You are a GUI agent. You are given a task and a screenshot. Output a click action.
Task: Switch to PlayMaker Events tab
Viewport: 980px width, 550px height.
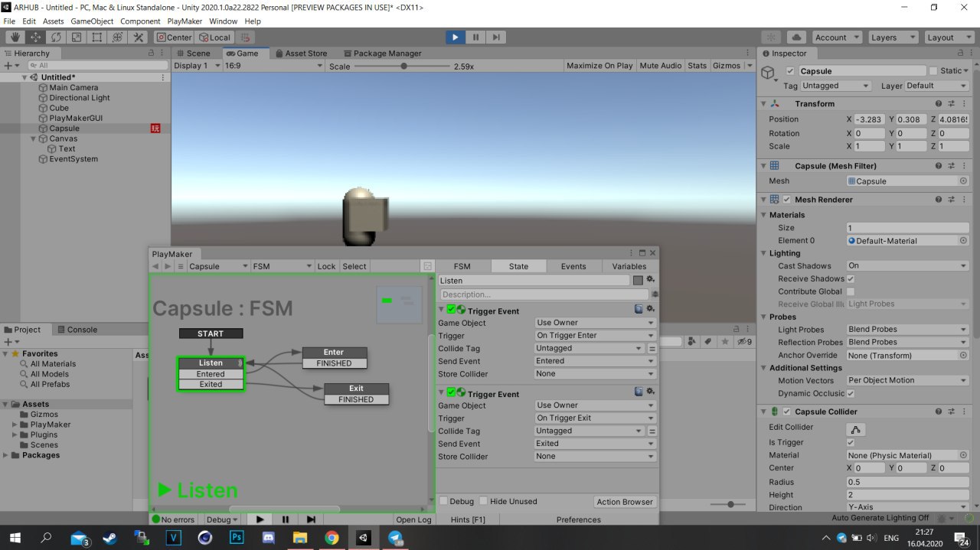tap(573, 266)
